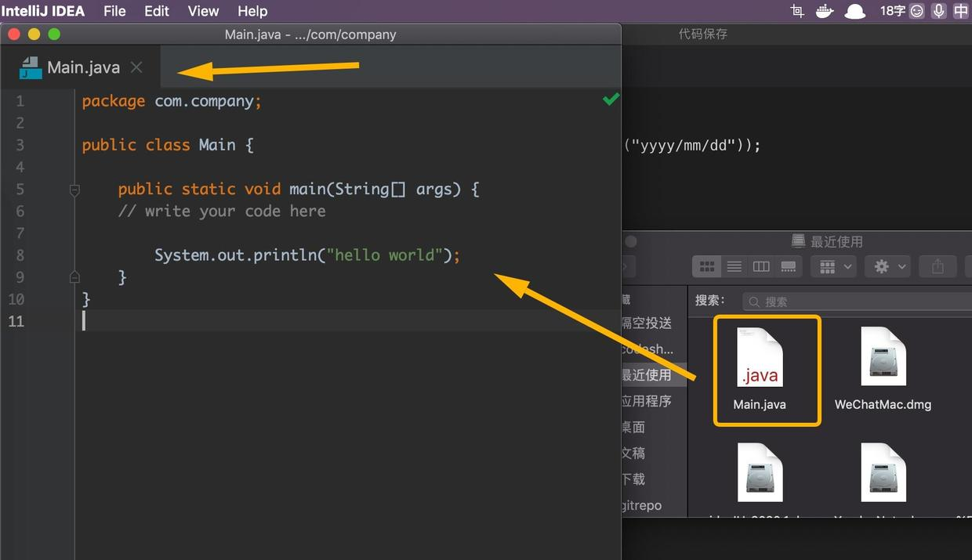Open the File menu
Screen dimensions: 972x560
[114, 11]
